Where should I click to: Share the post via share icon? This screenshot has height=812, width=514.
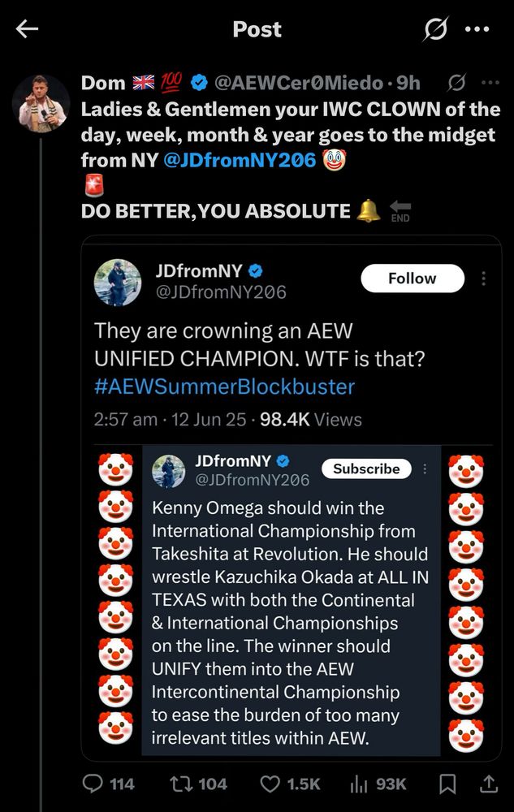click(x=488, y=784)
